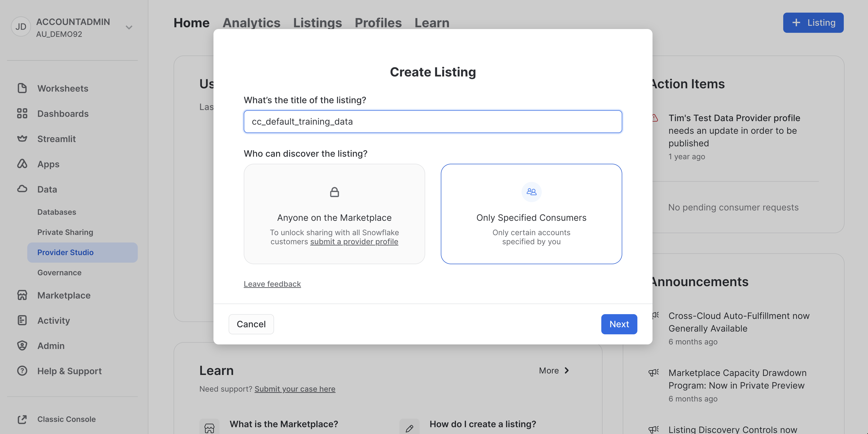Image resolution: width=868 pixels, height=434 pixels.
Task: Click the Marketplace storefront icon
Action: coord(22,295)
